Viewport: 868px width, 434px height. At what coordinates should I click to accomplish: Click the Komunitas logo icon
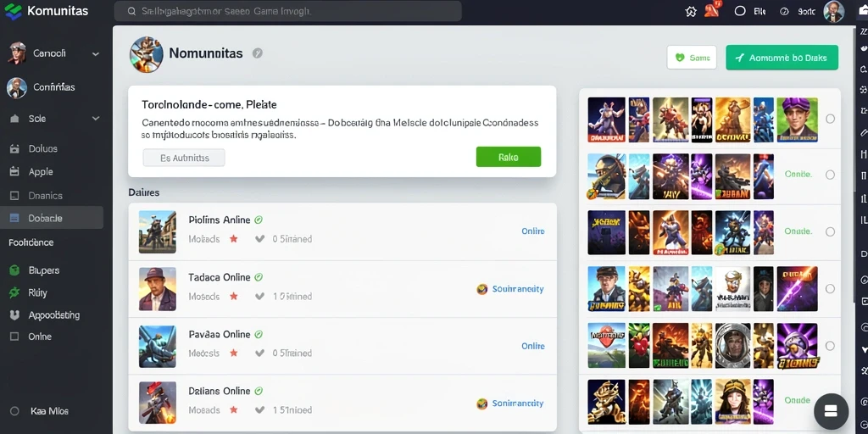pyautogui.click(x=13, y=11)
